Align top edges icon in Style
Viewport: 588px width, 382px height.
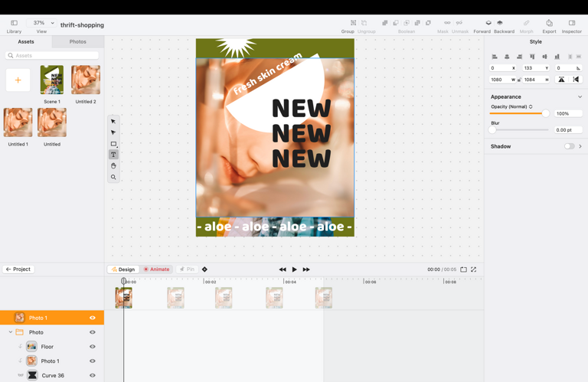532,57
